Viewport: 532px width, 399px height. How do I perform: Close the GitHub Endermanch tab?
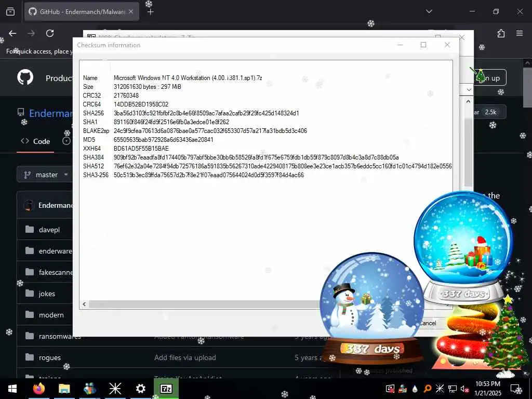point(131,11)
